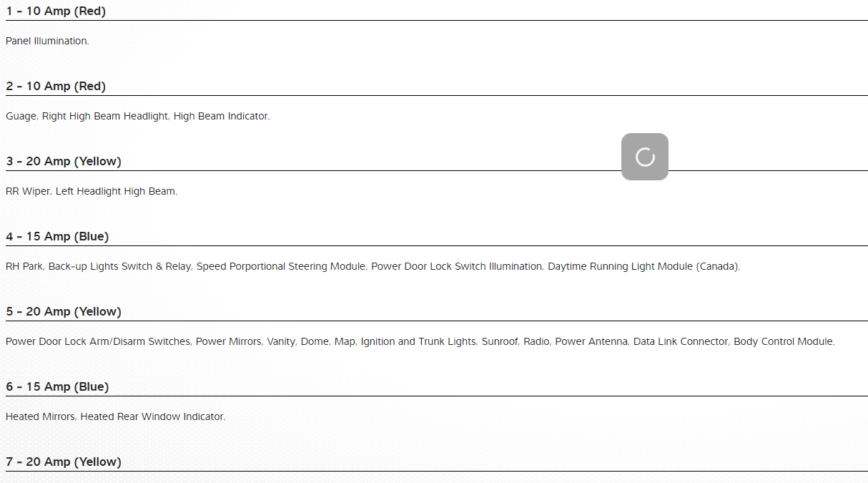
Task: Select the "3 - 20 Amp (Yellow)" heading
Action: 64,162
